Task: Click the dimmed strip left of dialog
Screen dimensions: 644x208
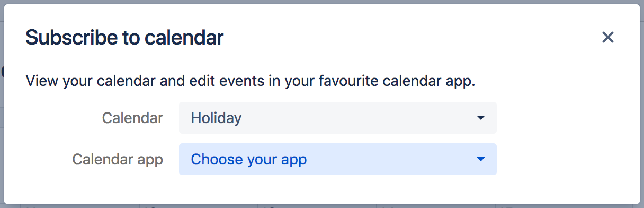Action: 2,104
